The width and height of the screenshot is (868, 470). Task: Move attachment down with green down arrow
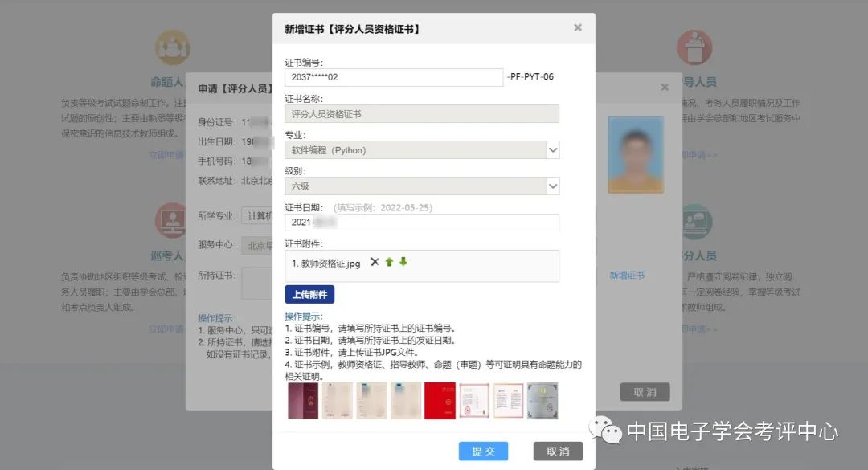click(x=403, y=262)
